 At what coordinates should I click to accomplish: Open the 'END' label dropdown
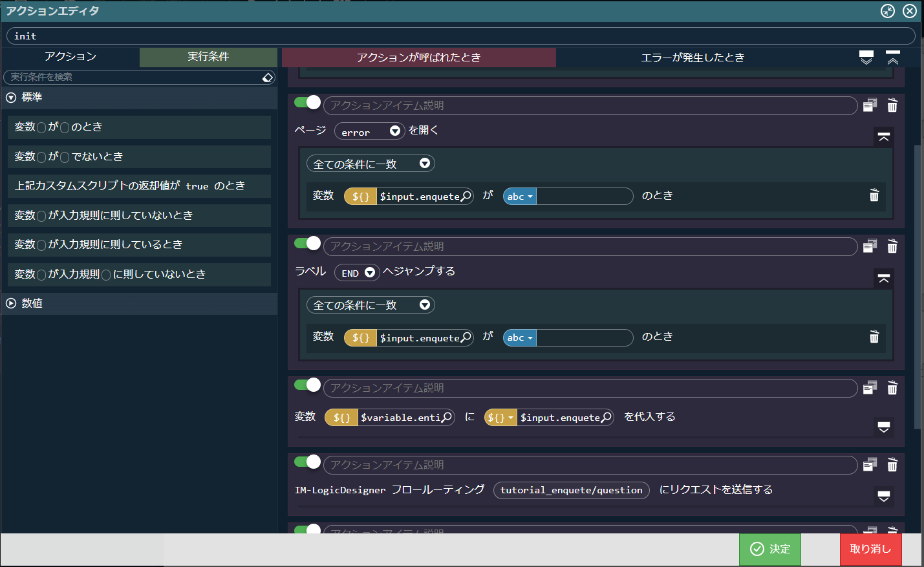pos(357,273)
